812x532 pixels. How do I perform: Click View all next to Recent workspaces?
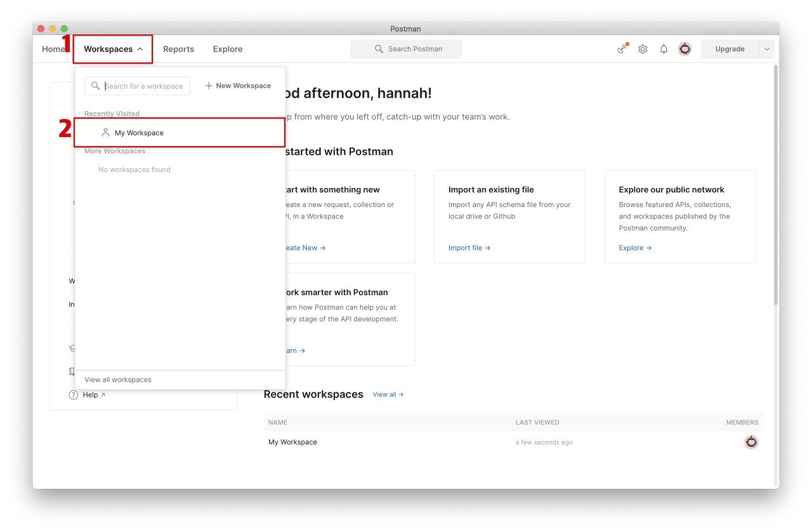click(388, 394)
